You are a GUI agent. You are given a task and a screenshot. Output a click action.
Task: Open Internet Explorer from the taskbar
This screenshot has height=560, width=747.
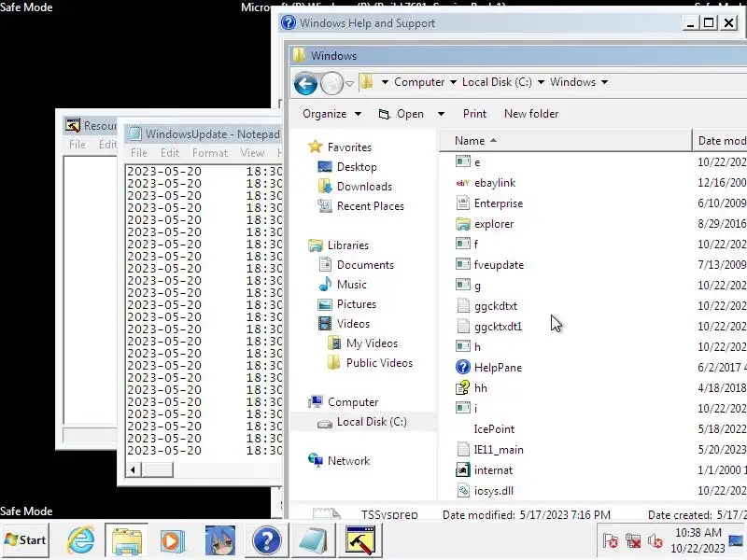point(80,540)
